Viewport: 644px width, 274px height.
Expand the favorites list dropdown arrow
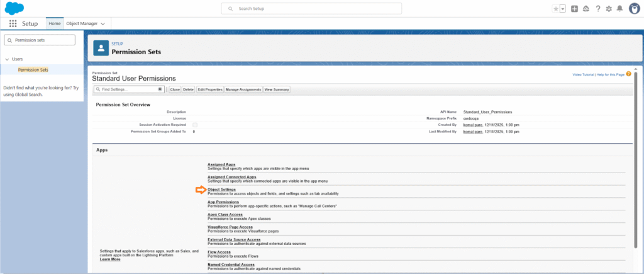pyautogui.click(x=562, y=9)
